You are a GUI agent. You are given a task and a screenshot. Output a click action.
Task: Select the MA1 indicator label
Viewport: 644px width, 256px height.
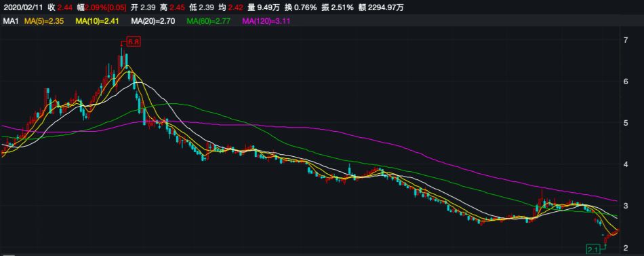click(x=10, y=21)
